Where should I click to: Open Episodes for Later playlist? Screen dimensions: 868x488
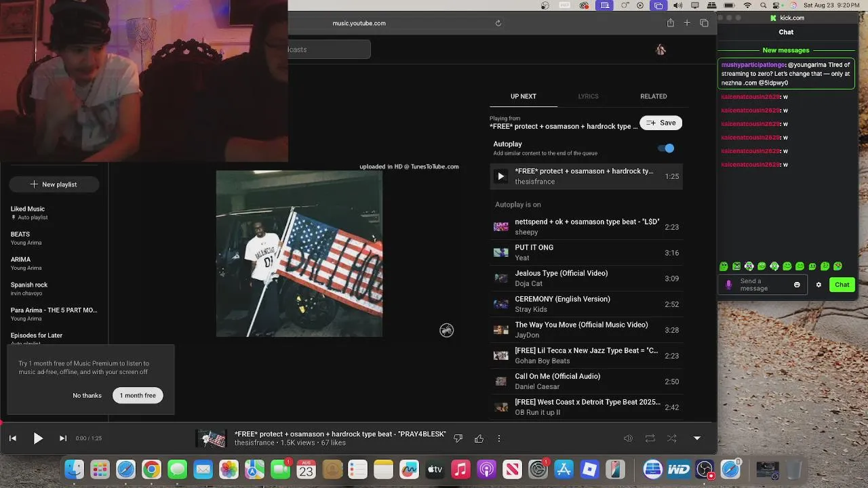click(54, 338)
